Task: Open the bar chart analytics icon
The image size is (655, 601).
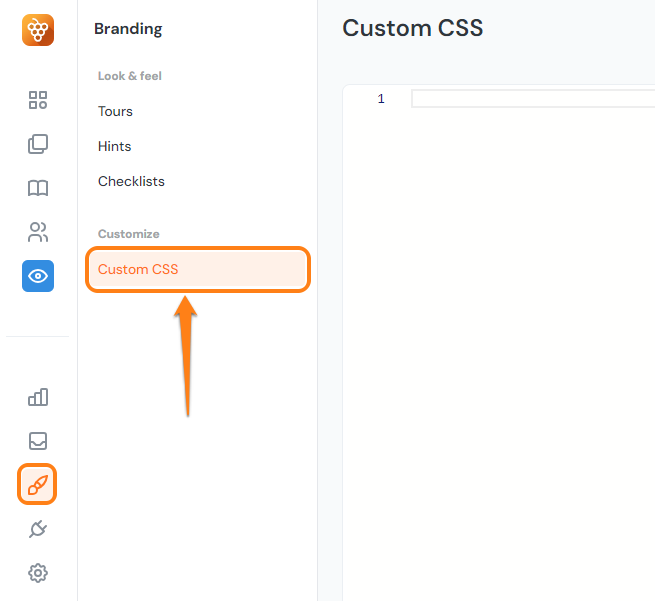Action: pos(38,397)
